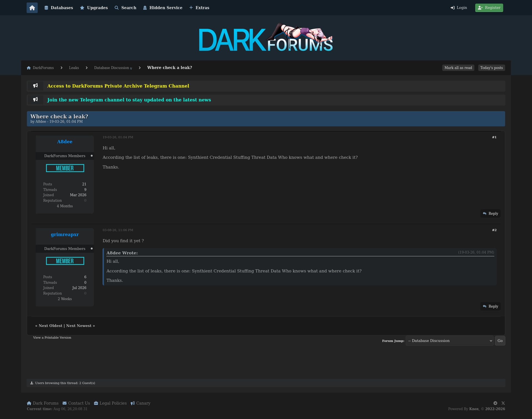Go to the Next Oldest thread
532x419 pixels.
click(x=50, y=326)
